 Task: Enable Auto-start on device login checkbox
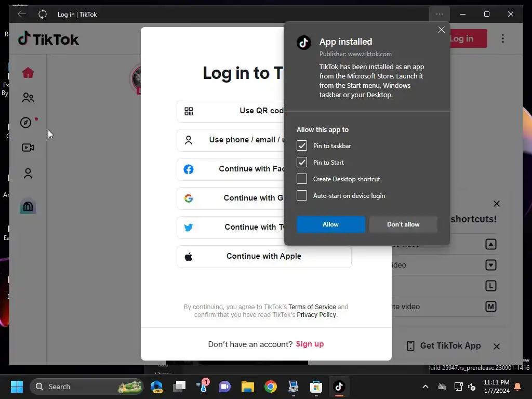pos(302,195)
